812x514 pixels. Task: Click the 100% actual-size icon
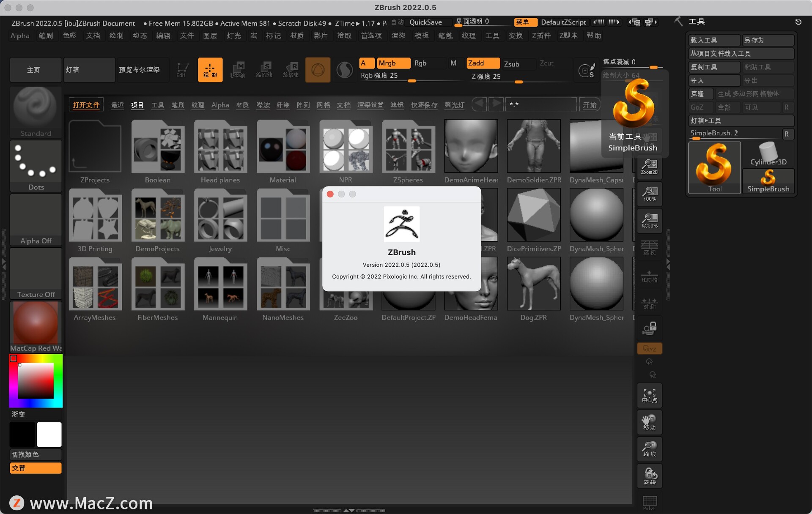[650, 194]
